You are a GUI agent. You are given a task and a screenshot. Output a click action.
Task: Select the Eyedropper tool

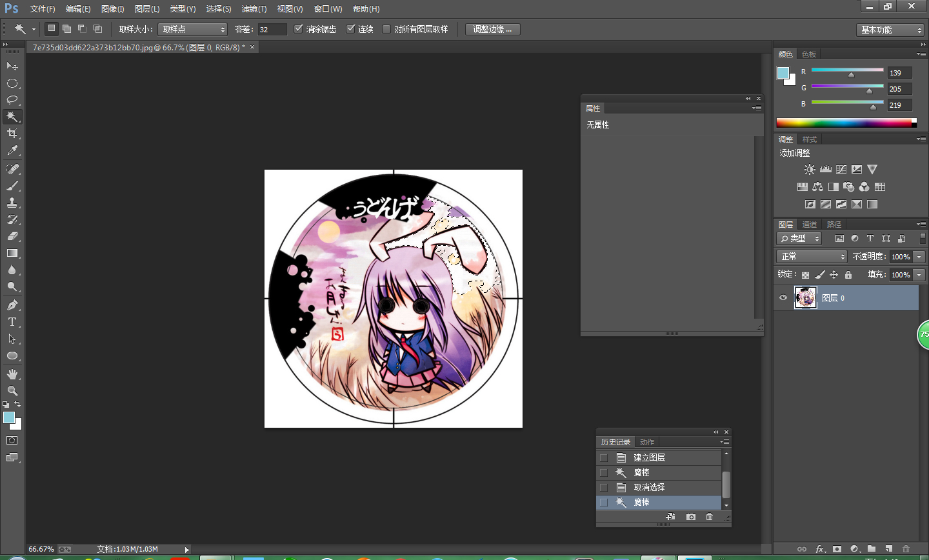[12, 150]
